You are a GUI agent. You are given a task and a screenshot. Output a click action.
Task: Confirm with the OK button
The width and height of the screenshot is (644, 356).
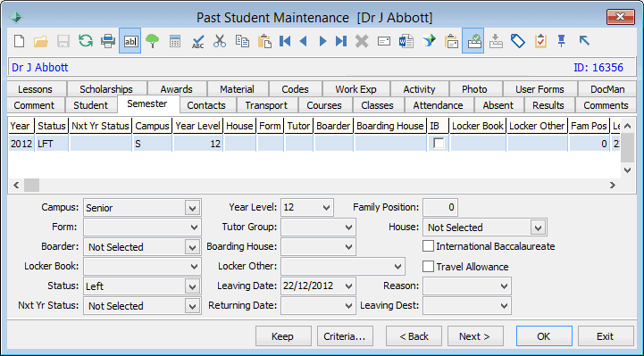544,336
